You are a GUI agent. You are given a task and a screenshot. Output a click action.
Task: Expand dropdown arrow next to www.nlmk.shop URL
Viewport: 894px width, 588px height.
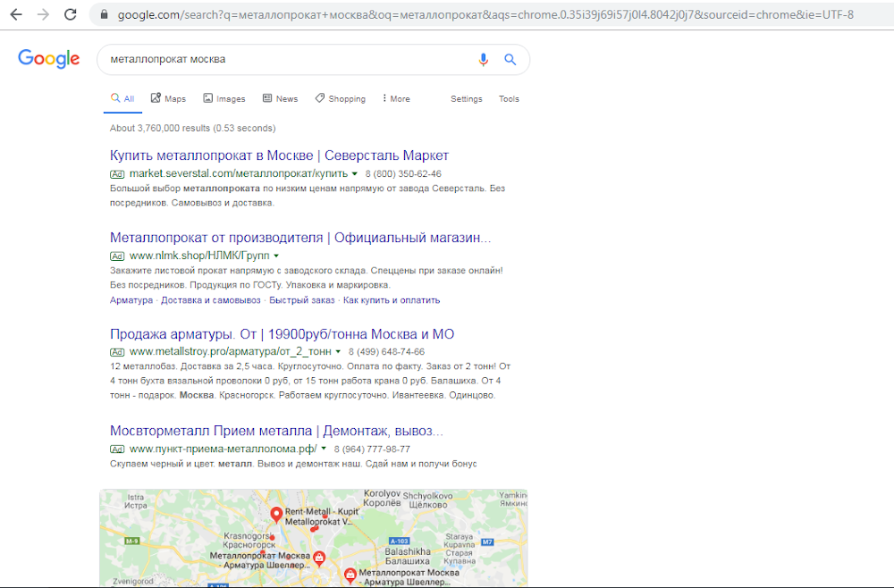click(276, 256)
